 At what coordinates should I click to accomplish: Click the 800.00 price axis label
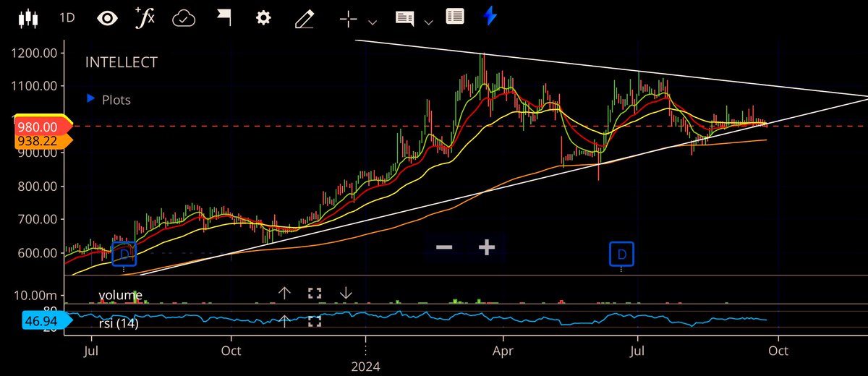(38, 186)
